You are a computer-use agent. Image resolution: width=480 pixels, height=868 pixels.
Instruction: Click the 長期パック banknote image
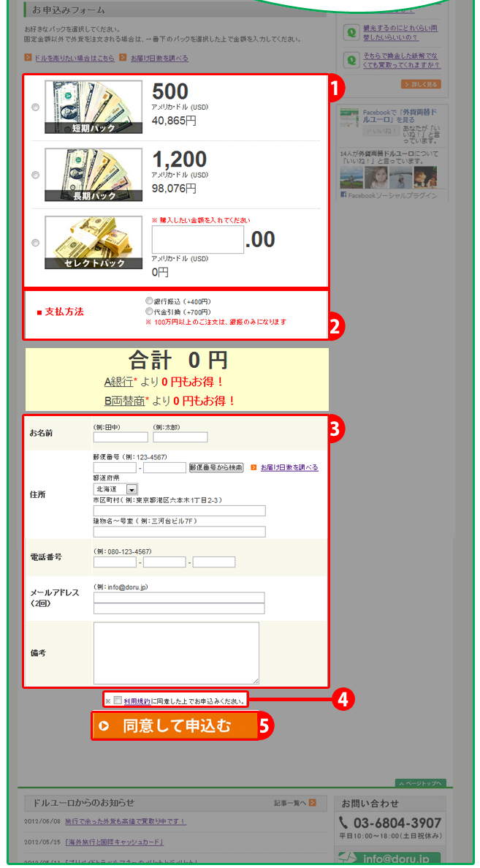point(94,175)
